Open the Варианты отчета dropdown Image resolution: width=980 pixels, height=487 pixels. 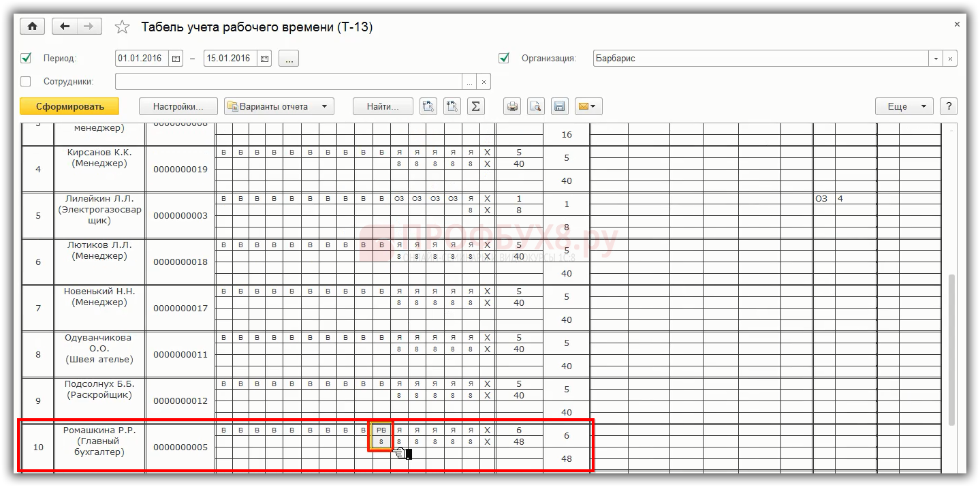click(x=279, y=106)
